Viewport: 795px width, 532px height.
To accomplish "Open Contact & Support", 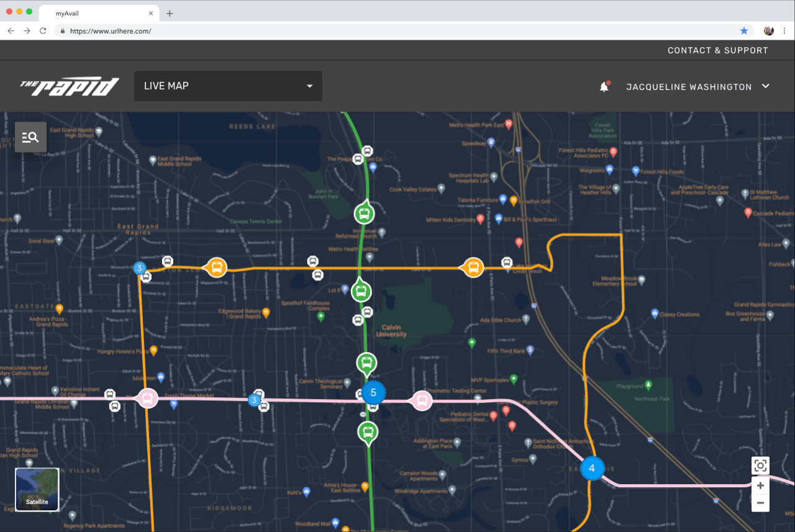I will pos(717,50).
